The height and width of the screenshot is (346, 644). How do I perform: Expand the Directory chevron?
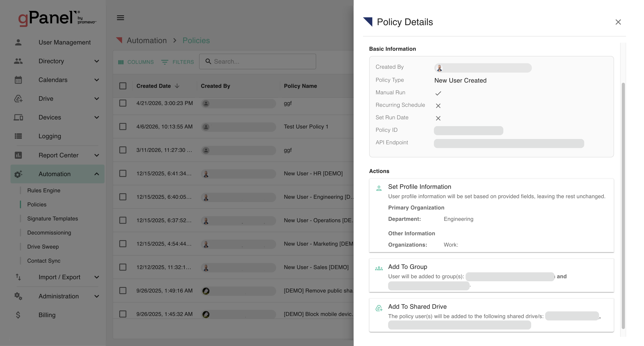tap(96, 61)
